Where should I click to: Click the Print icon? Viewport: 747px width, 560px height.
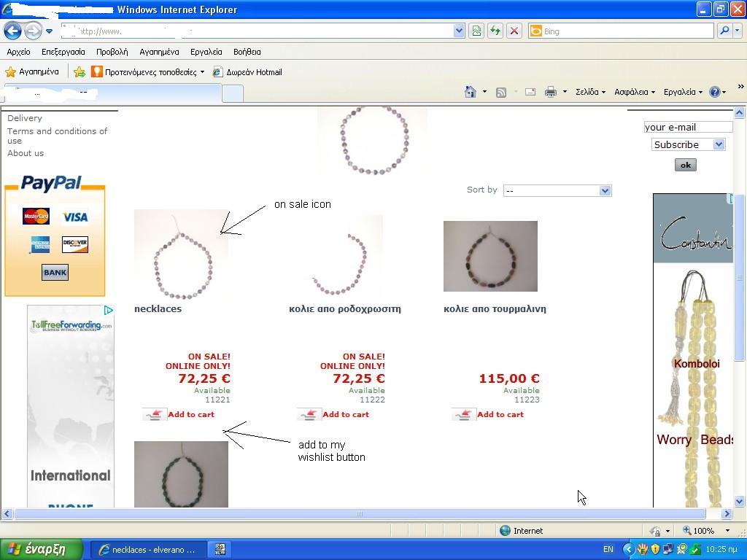[551, 92]
